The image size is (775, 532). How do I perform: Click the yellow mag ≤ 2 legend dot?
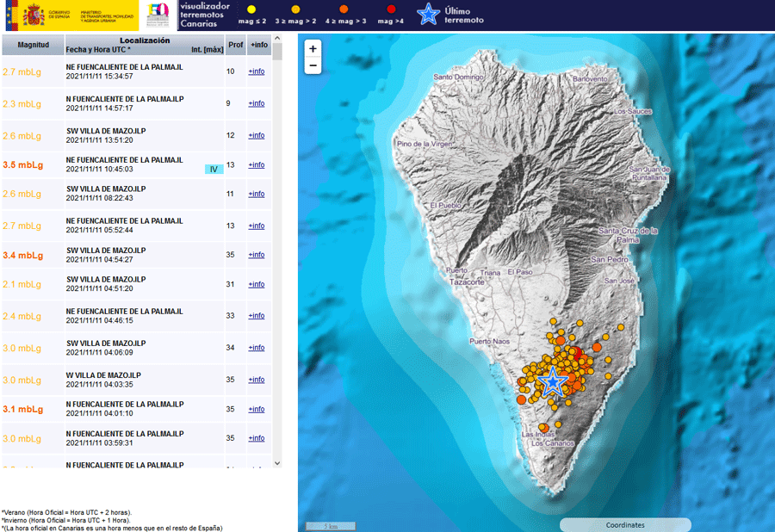(x=251, y=9)
